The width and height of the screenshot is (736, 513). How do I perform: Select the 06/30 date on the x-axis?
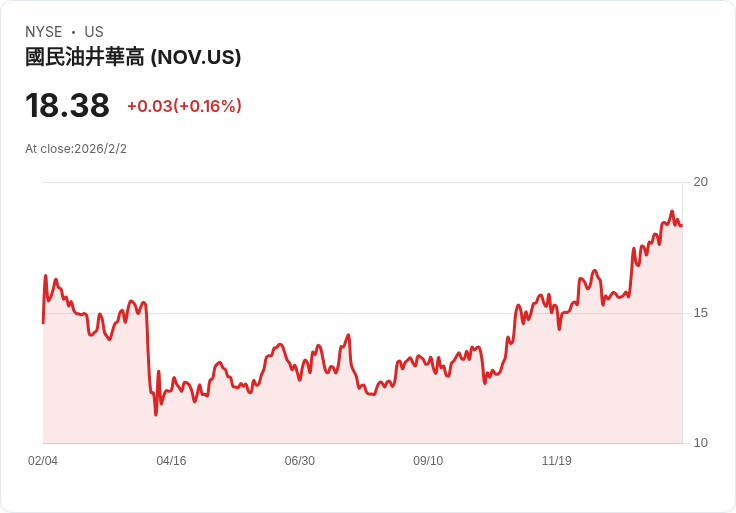click(299, 461)
